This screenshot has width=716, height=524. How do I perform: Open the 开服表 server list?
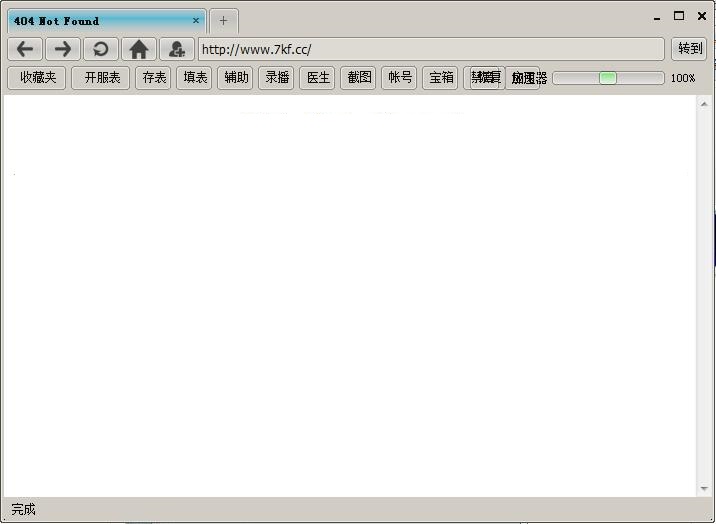click(x=101, y=78)
